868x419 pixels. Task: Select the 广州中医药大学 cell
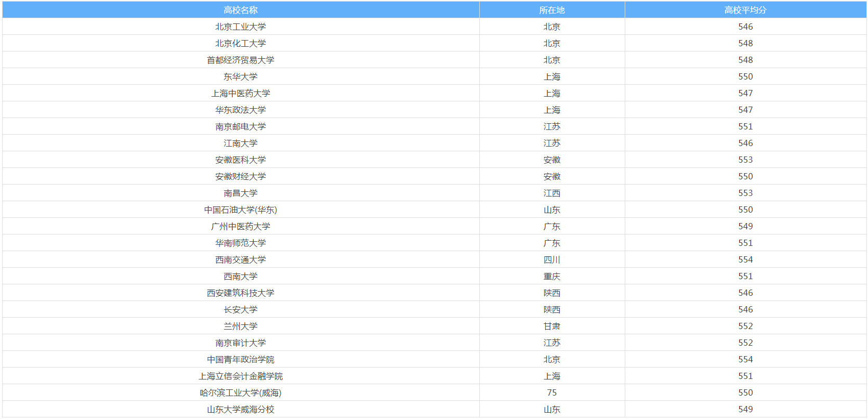click(x=241, y=226)
